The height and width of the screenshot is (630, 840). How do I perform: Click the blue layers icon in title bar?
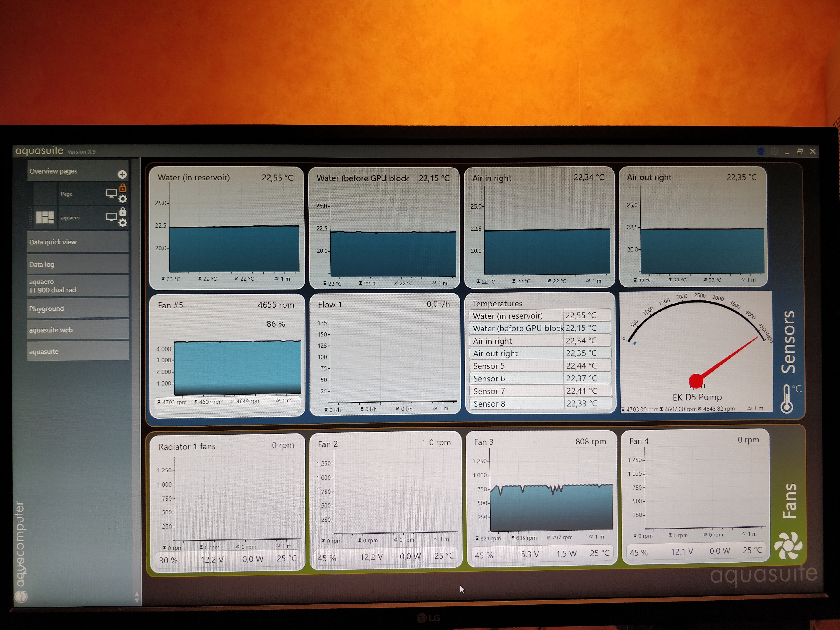tap(761, 151)
